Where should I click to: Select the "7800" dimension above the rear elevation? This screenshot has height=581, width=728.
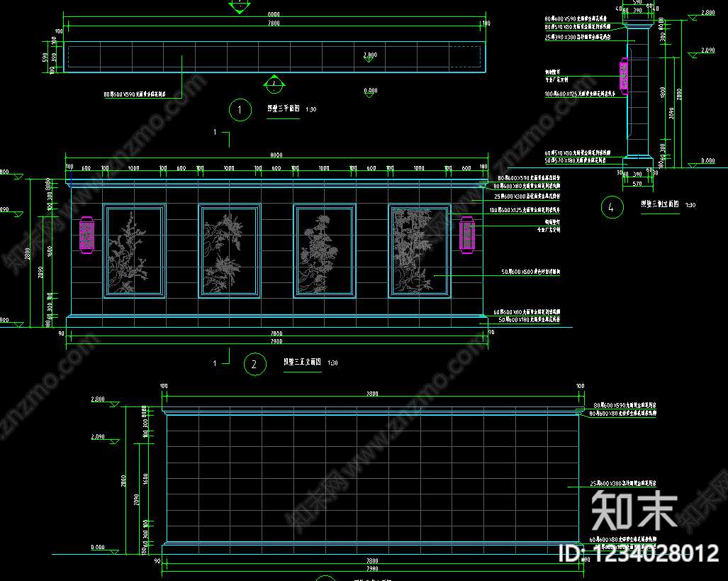(x=372, y=394)
